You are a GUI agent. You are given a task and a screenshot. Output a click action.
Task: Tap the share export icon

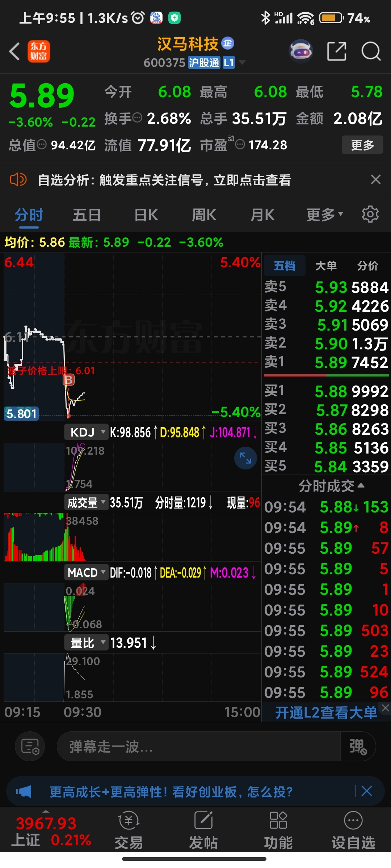(x=337, y=51)
